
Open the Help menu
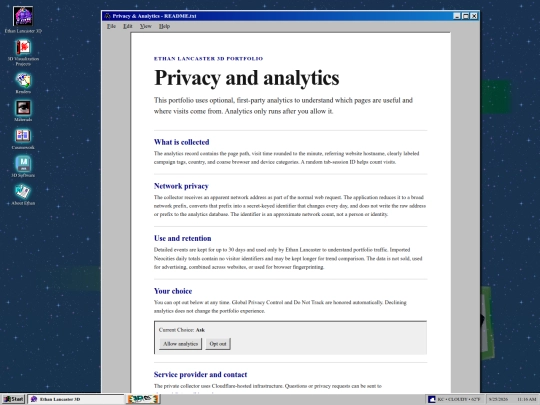pos(165,26)
